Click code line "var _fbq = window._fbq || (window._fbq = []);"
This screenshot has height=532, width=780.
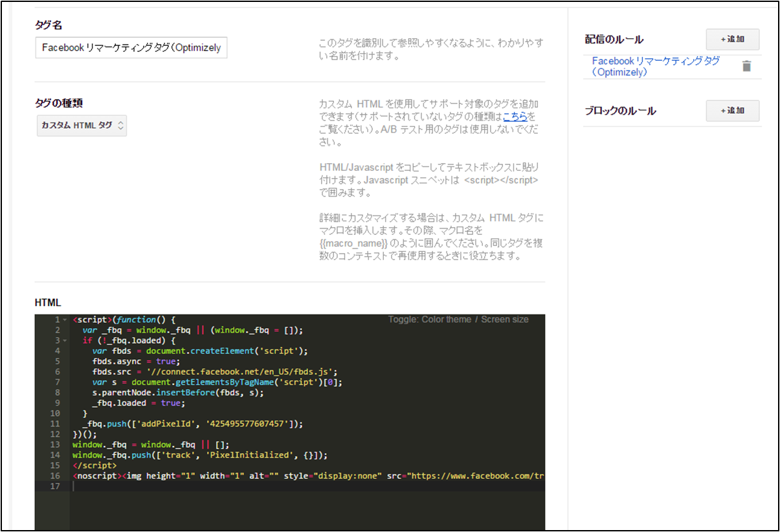tap(192, 330)
